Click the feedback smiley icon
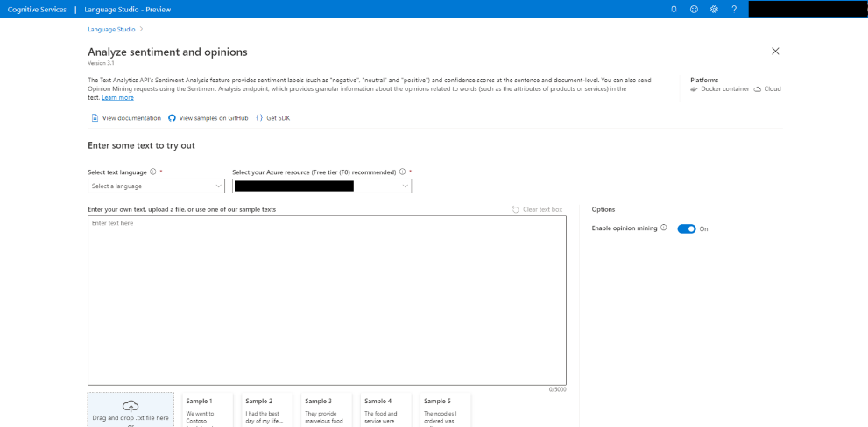This screenshot has width=868, height=427. [694, 10]
